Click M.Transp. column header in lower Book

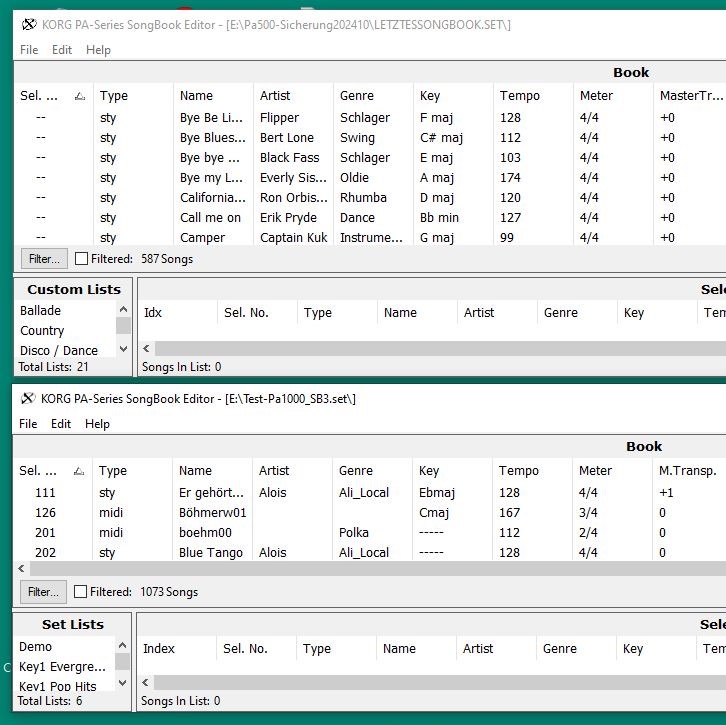coord(690,471)
